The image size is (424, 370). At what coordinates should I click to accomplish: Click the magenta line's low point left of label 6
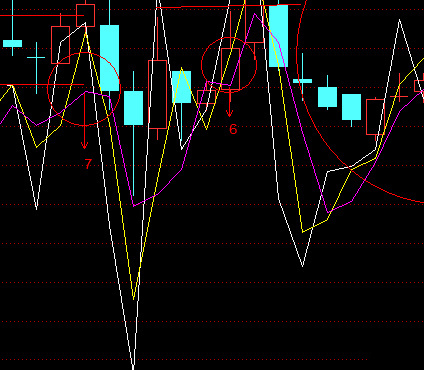134,206
